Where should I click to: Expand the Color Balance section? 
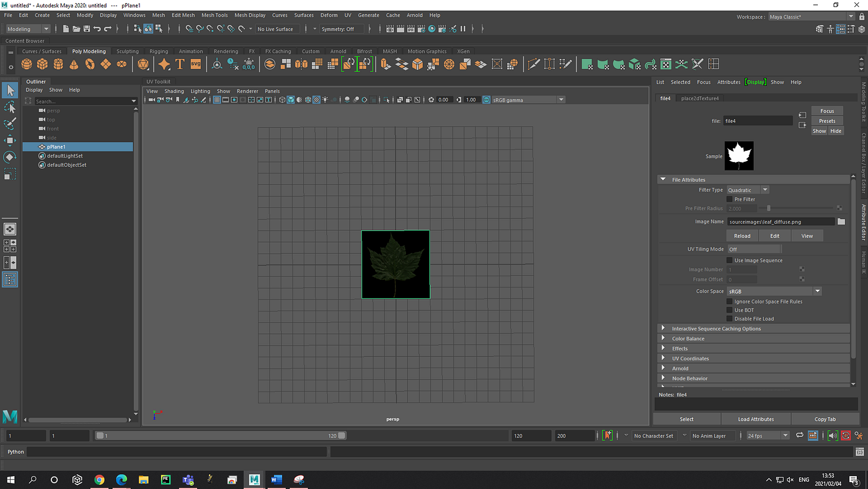pos(688,339)
